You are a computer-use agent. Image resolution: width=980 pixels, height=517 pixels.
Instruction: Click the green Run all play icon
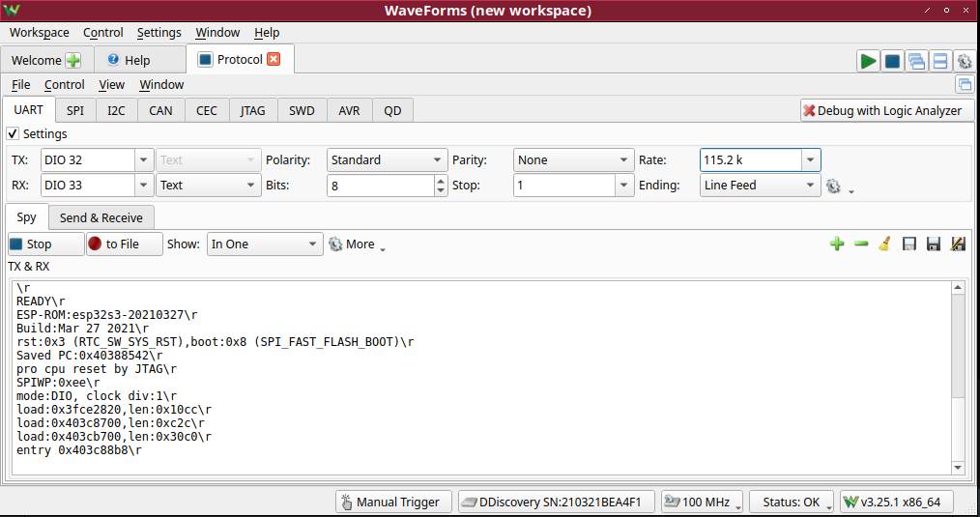868,61
